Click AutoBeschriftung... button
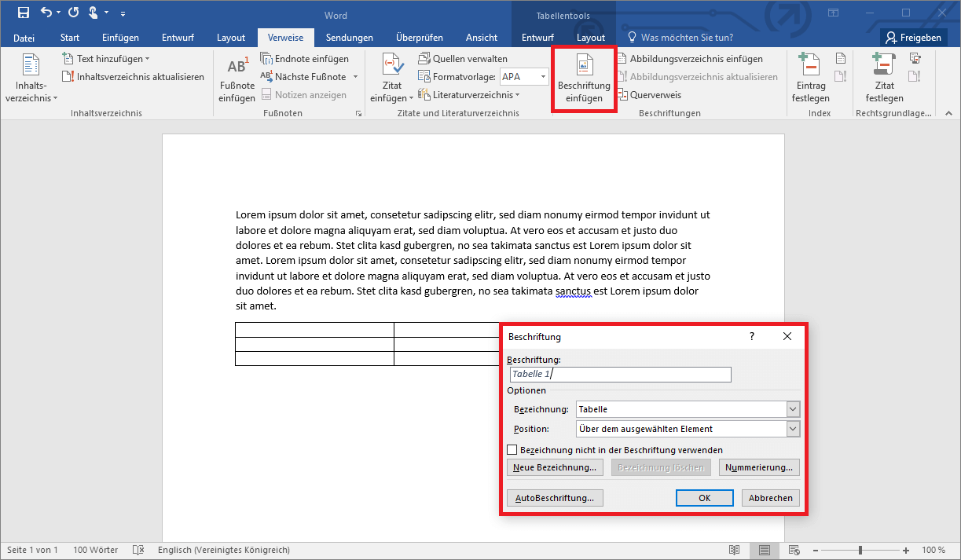Screen dimensions: 961x560 [555, 498]
